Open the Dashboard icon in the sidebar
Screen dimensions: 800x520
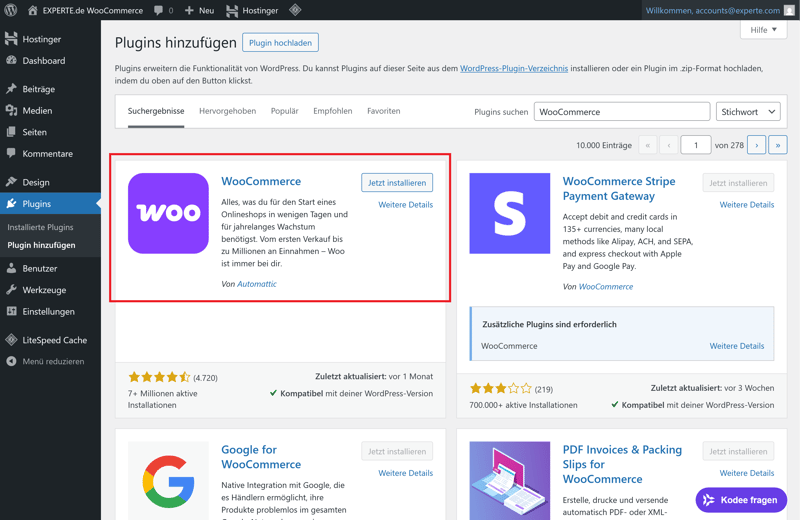pyautogui.click(x=12, y=61)
